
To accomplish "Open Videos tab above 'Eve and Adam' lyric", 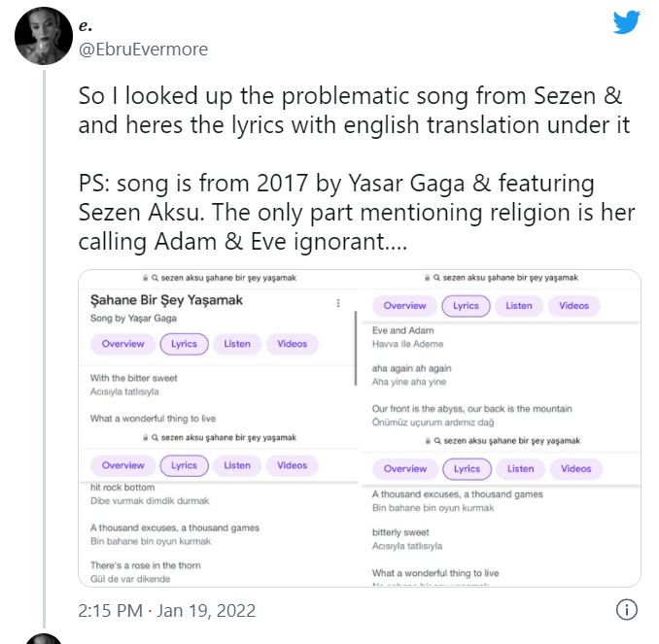I will click(x=574, y=306).
